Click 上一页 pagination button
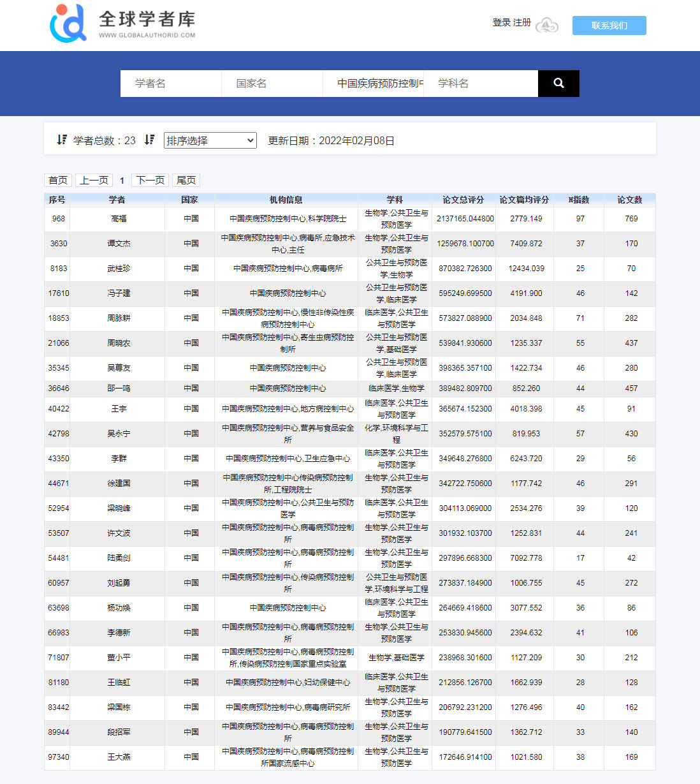Screen dimensions: 700x784 click(94, 180)
